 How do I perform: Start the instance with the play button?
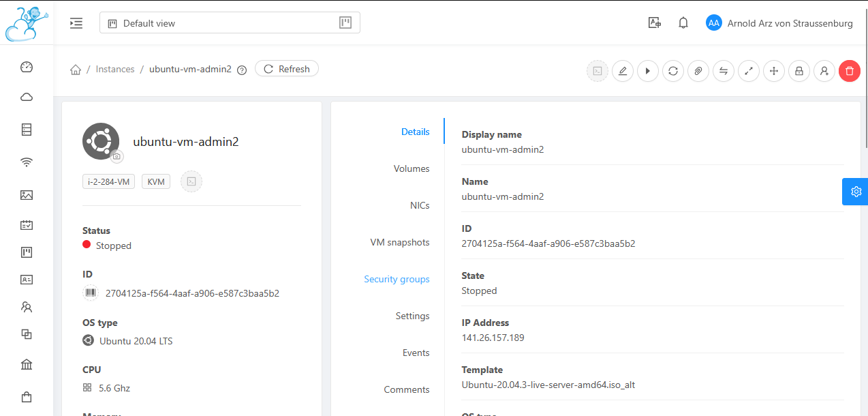[x=648, y=71]
